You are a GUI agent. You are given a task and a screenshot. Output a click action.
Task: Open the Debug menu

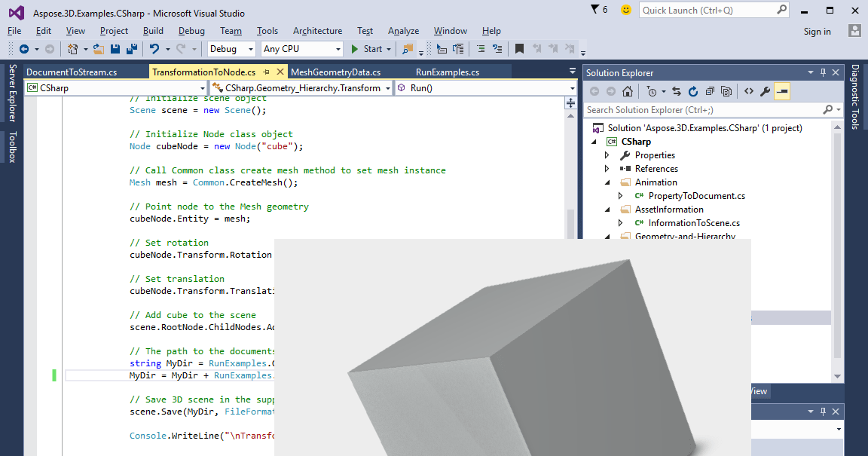191,31
